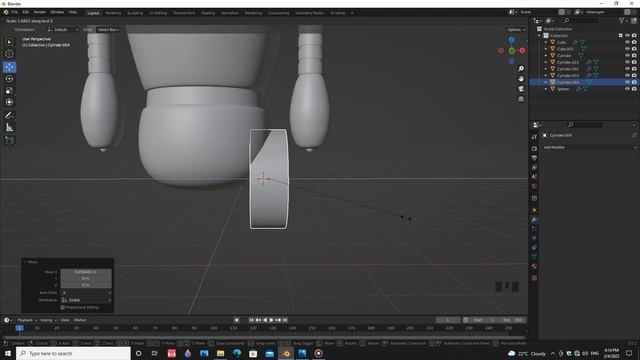Activate the Rotate tool
The width and height of the screenshot is (640, 360).
coord(9,79)
